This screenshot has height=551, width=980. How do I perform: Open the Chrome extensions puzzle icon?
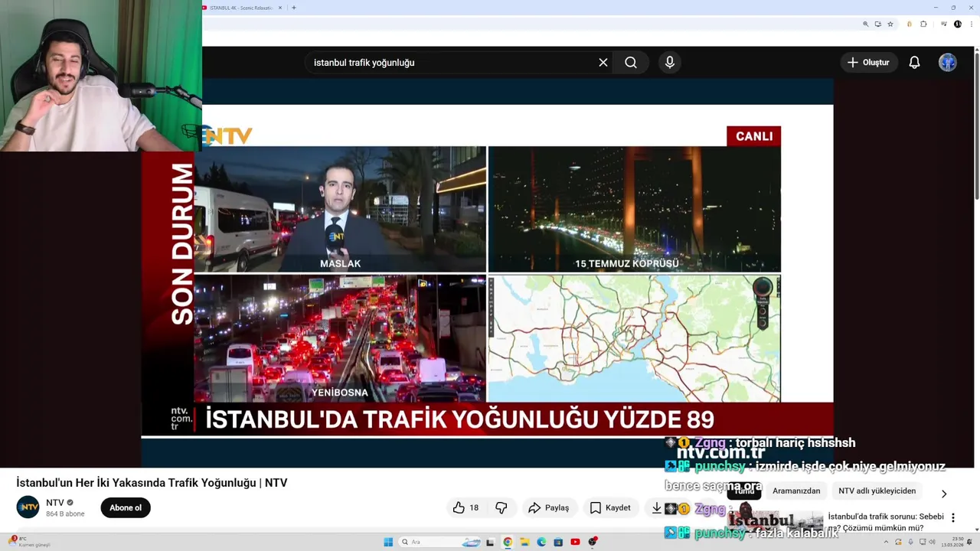click(923, 24)
